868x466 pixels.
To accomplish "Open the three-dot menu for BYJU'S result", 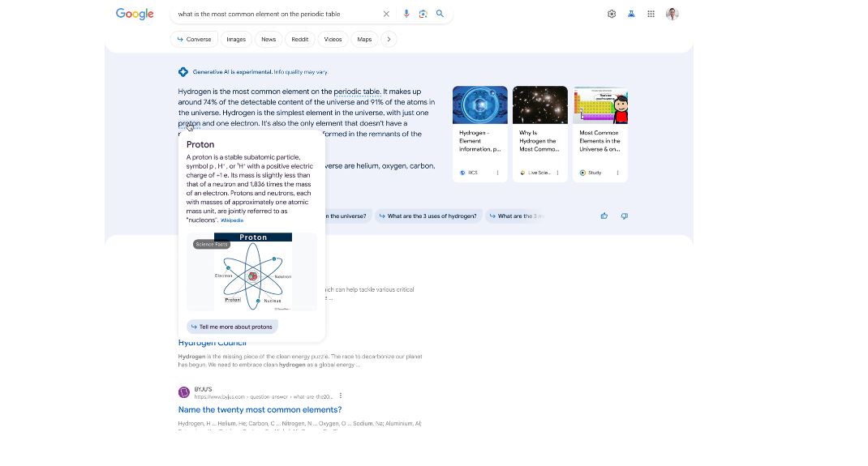I will [341, 395].
